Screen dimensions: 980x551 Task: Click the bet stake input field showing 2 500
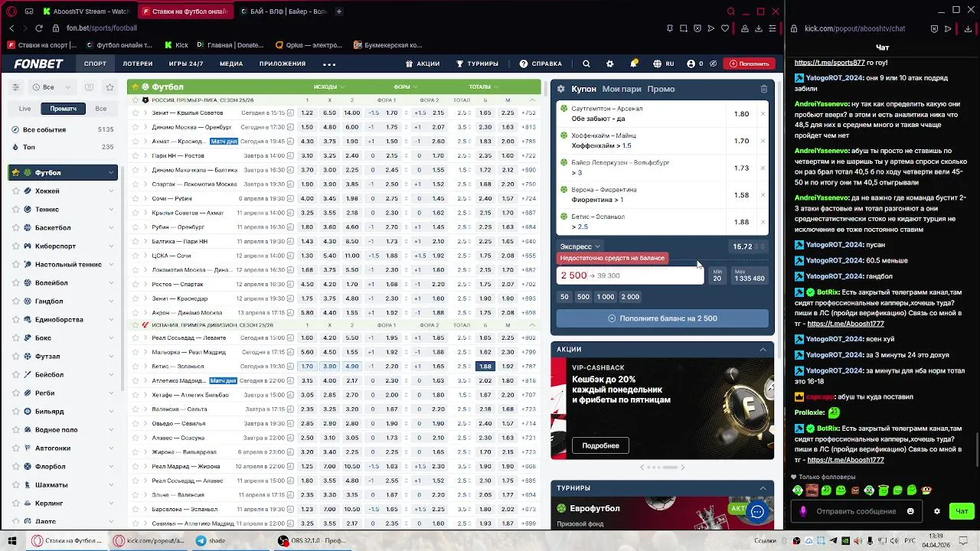pos(629,275)
